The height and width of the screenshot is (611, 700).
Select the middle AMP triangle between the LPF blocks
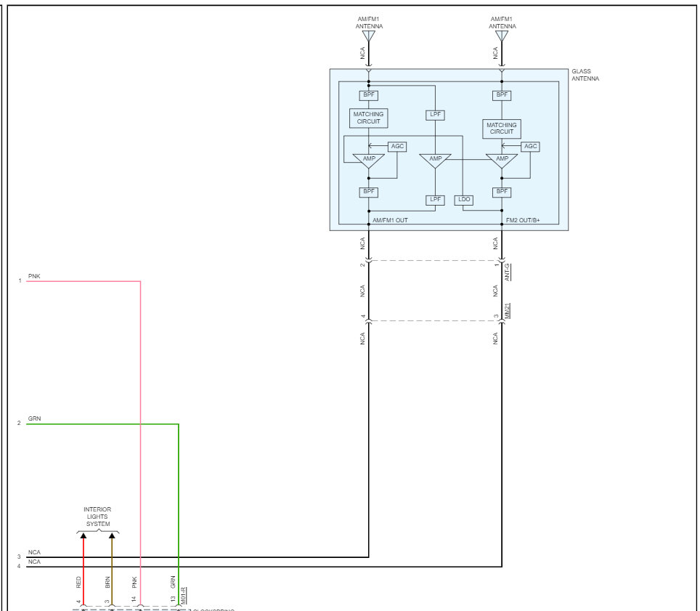click(435, 160)
